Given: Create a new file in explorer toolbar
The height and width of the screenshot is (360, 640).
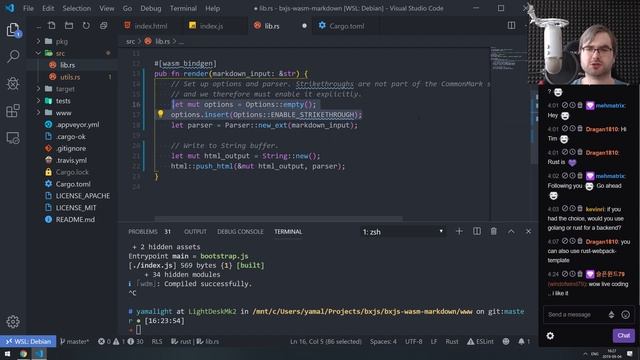Looking at the screenshot, I should point(52,26).
